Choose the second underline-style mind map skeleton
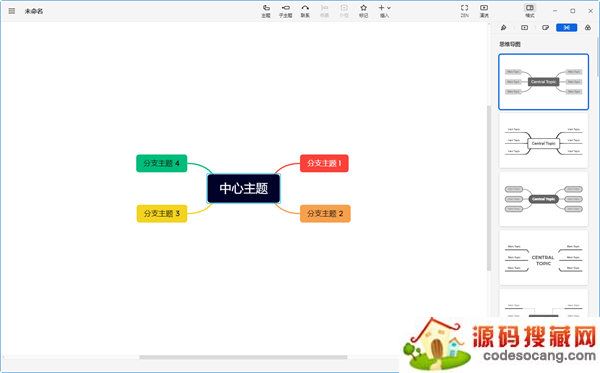 tap(543, 141)
